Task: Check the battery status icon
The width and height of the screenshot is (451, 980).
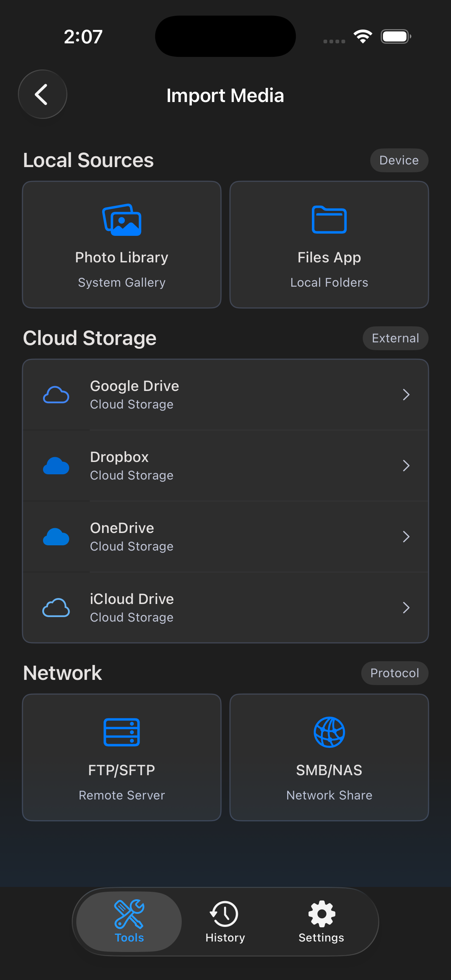Action: pos(396,37)
